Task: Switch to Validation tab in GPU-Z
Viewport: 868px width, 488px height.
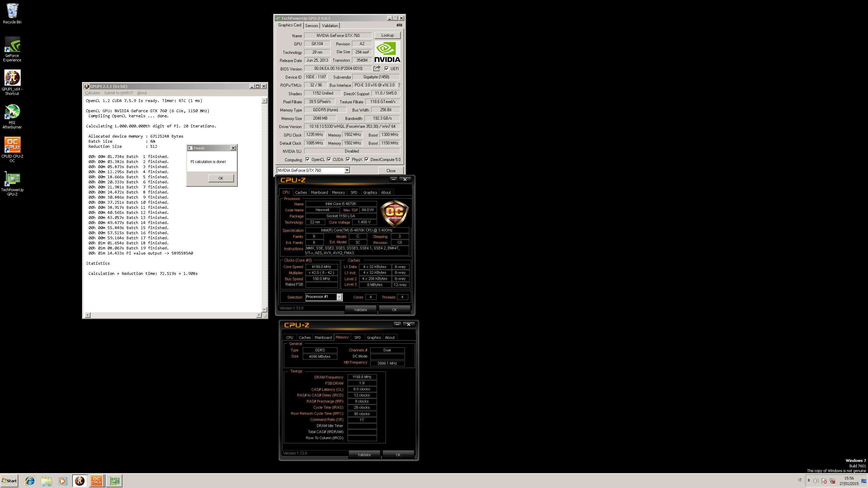Action: (330, 26)
